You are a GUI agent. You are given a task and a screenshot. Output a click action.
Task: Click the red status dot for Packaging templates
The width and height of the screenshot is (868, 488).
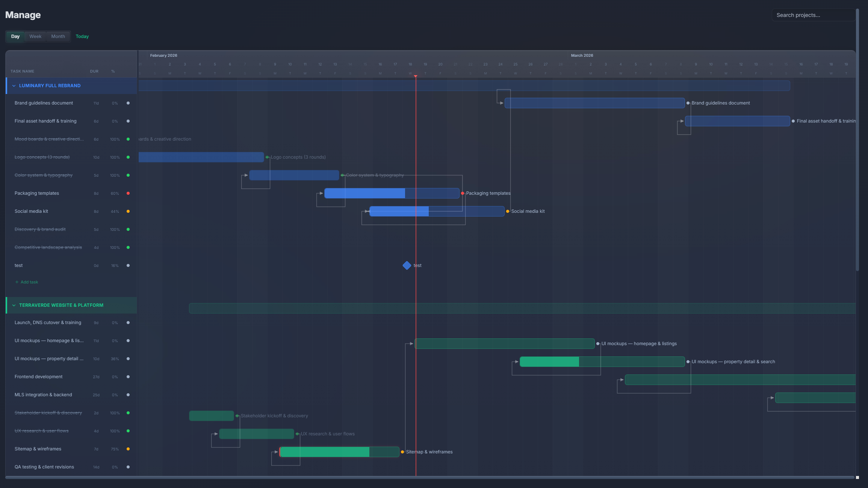tap(128, 193)
